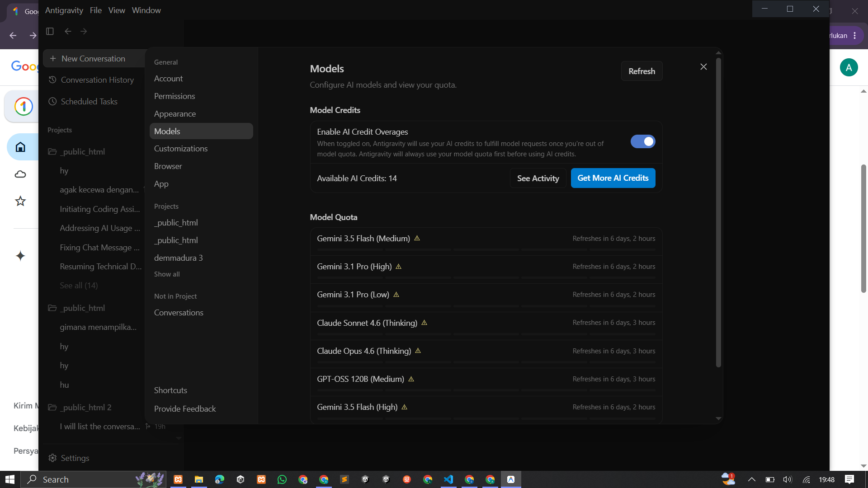868x488 pixels.
Task: Click the folder icon of _public_html 2
Action: [x=52, y=408]
